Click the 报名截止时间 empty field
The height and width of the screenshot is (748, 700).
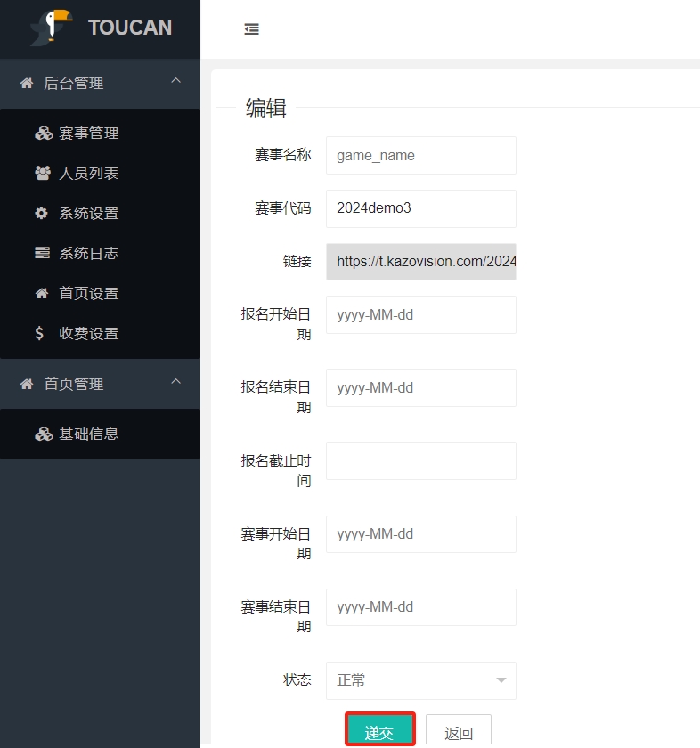tap(420, 461)
